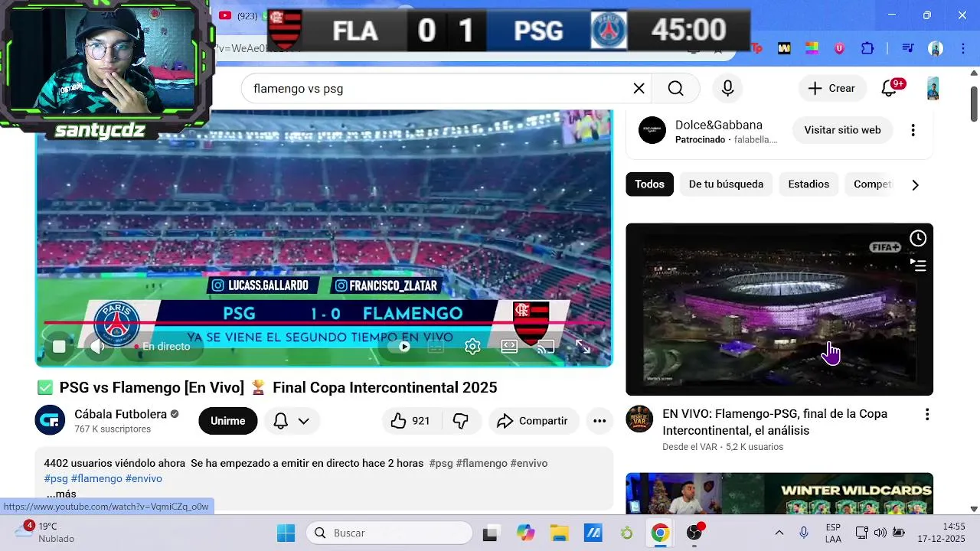Open YouTube notifications bell with 9+ badge
Screen dimensions: 980x551
point(889,89)
